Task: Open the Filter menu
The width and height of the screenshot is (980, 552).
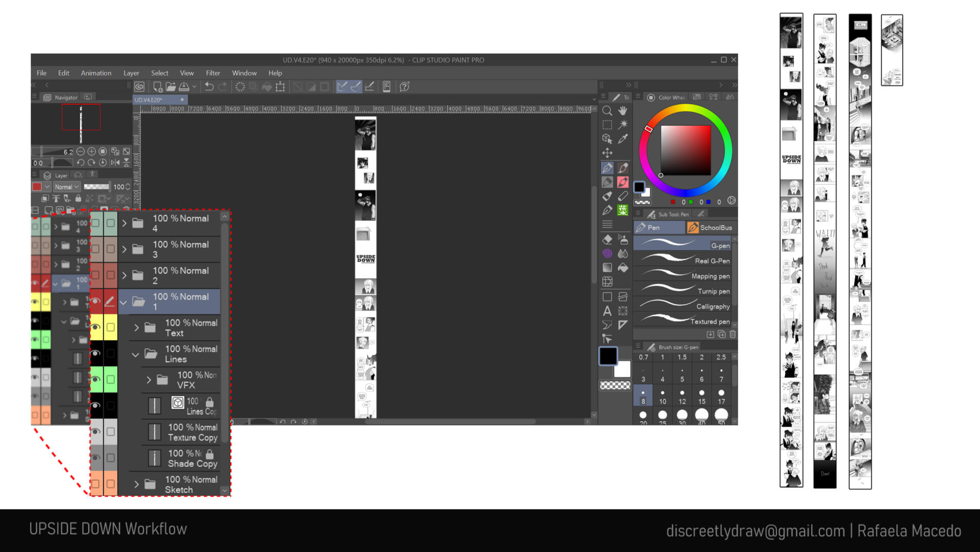Action: (x=213, y=73)
